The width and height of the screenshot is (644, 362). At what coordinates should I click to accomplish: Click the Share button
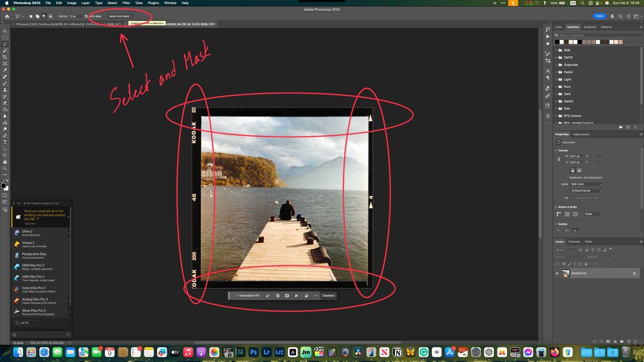point(599,16)
